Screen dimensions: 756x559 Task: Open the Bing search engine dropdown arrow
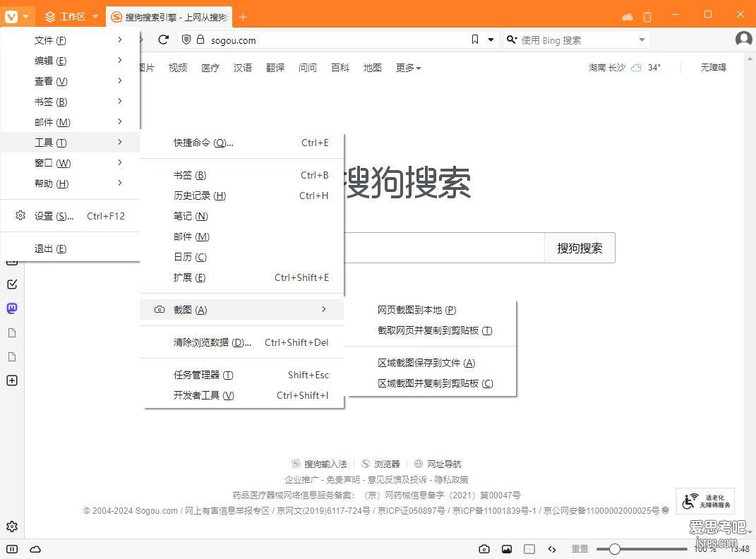642,40
